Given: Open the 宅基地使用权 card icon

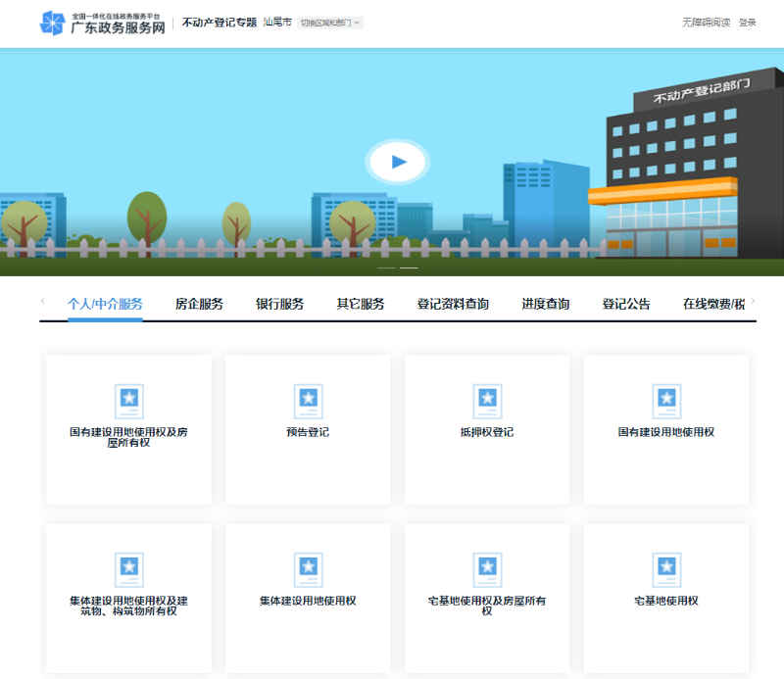Looking at the screenshot, I should pos(666,569).
